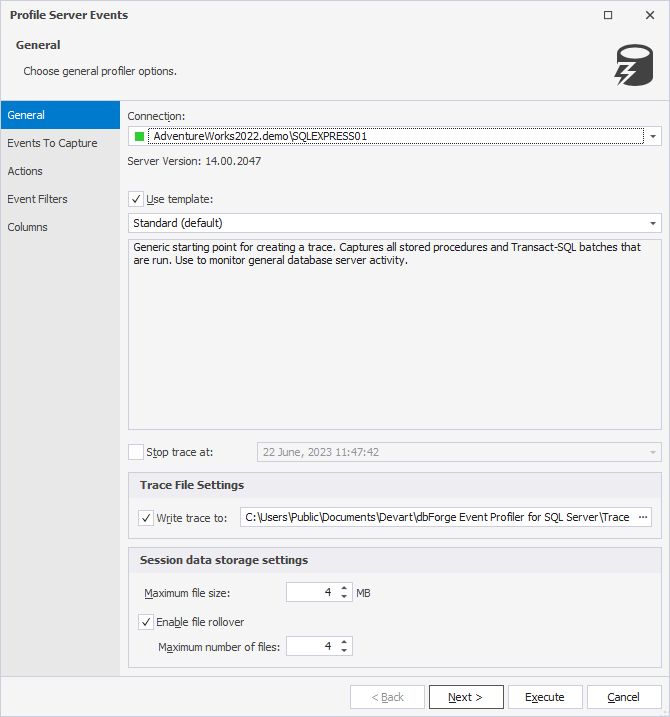Toggle the Write trace to checkbox
670x717 pixels.
point(146,518)
